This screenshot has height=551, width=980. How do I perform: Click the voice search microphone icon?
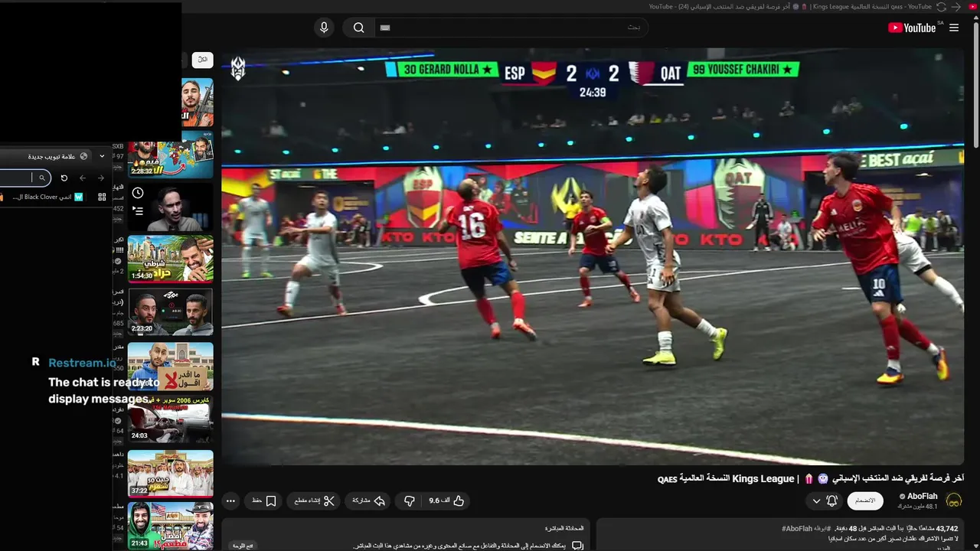click(324, 28)
